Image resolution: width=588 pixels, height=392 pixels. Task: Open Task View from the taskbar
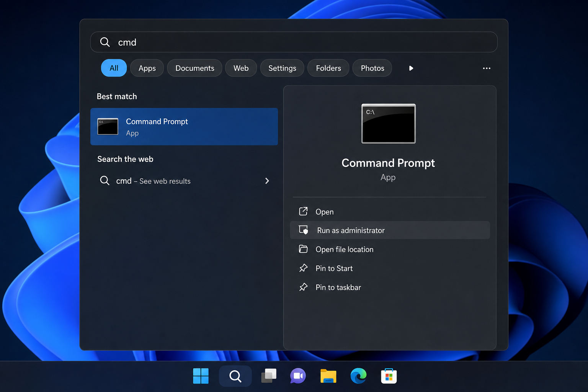tap(269, 376)
